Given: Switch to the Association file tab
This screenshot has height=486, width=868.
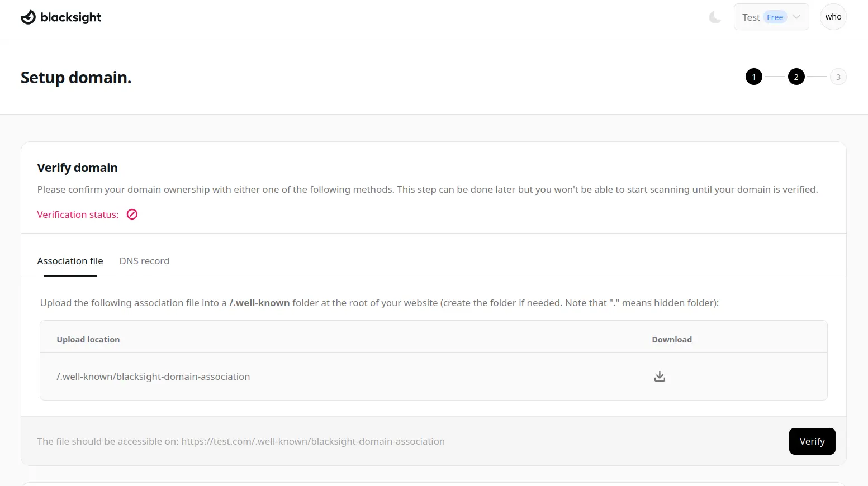Looking at the screenshot, I should click(70, 261).
